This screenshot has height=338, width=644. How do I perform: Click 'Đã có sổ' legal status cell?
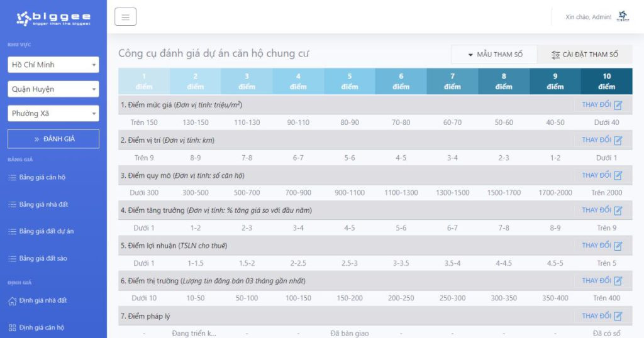[x=607, y=334]
